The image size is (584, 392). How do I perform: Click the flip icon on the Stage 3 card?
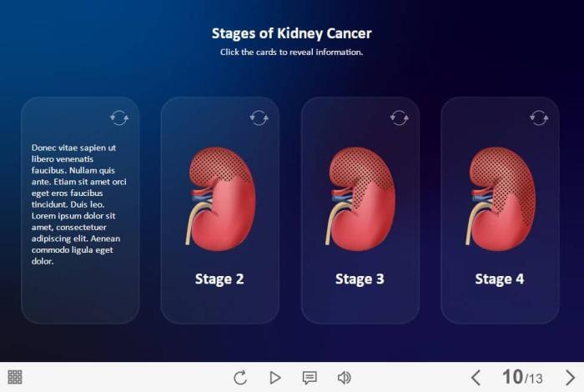pos(400,118)
